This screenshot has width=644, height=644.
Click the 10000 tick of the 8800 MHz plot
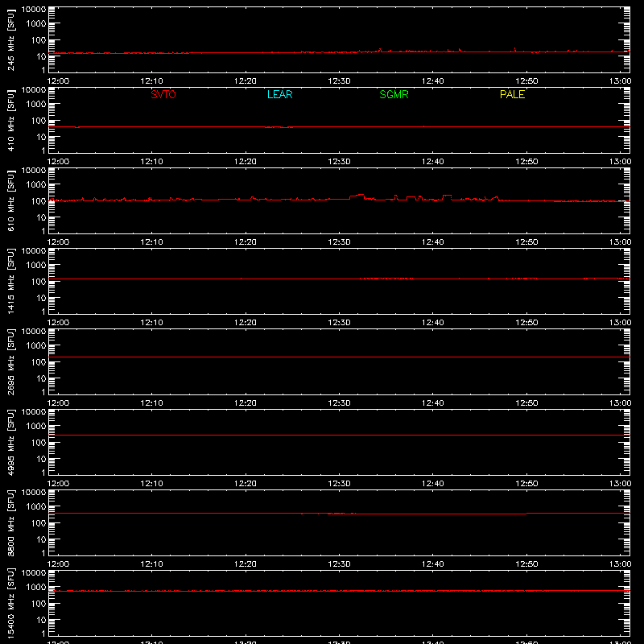[34, 493]
